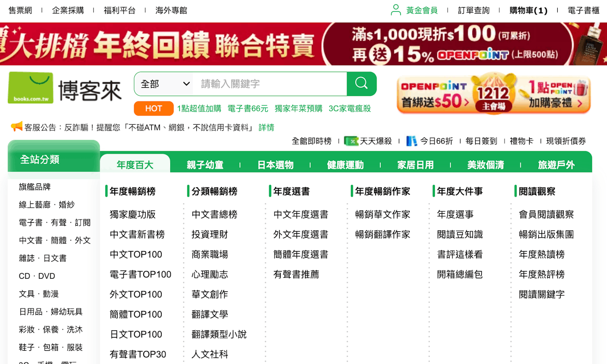
Task: Open the shopping cart with 1 item
Action: 528,10
